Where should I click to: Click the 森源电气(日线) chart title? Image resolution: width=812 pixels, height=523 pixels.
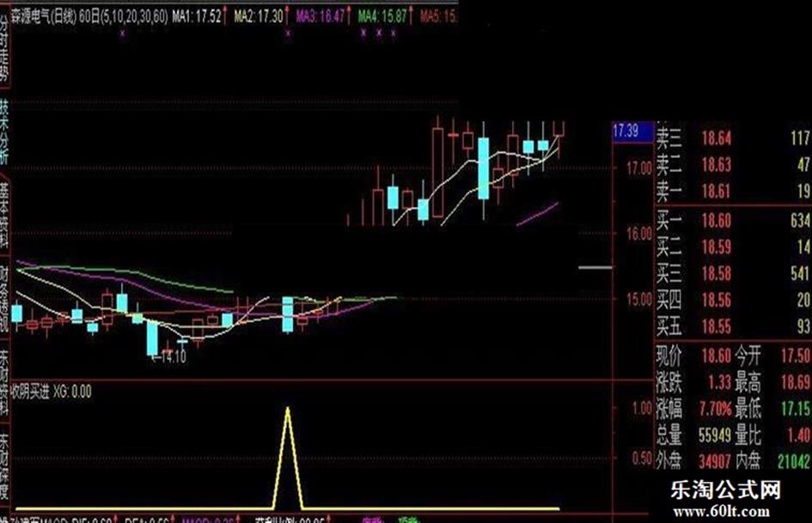44,17
